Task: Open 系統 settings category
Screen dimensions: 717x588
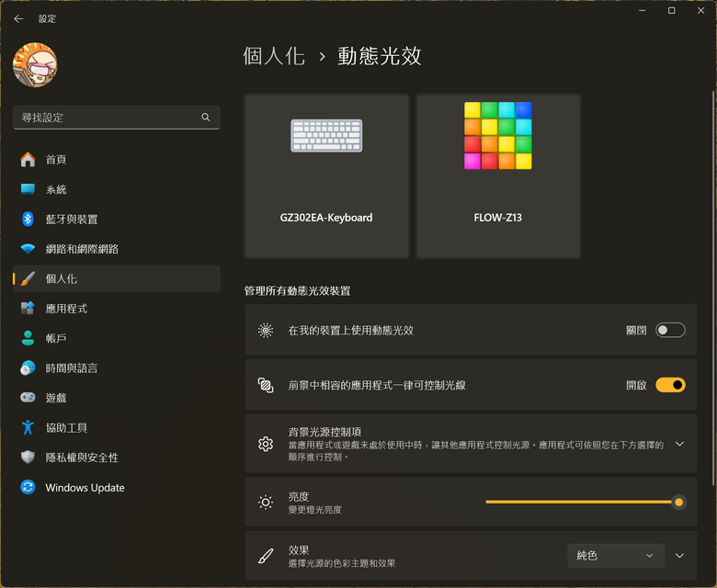Action: coord(117,189)
